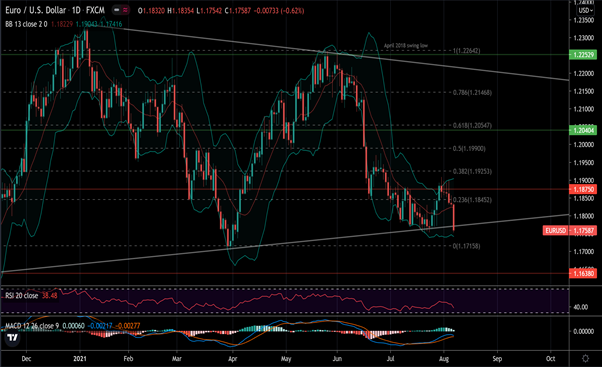Click the 0.236(1.18452) Fibonacci level label
Screen dimensions: 602x367
click(472, 200)
